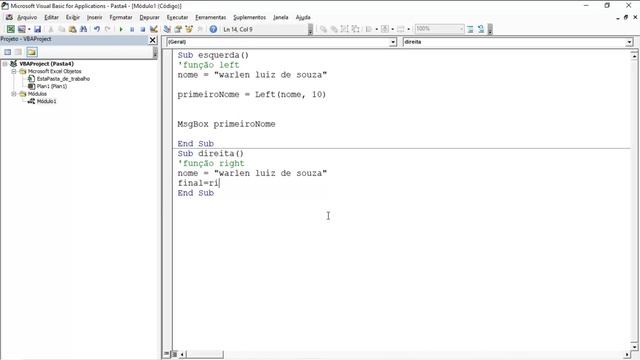This screenshot has width=640, height=360.
Task: Click the Insert UserForm toolbar icon
Action: pyautogui.click(x=21, y=29)
